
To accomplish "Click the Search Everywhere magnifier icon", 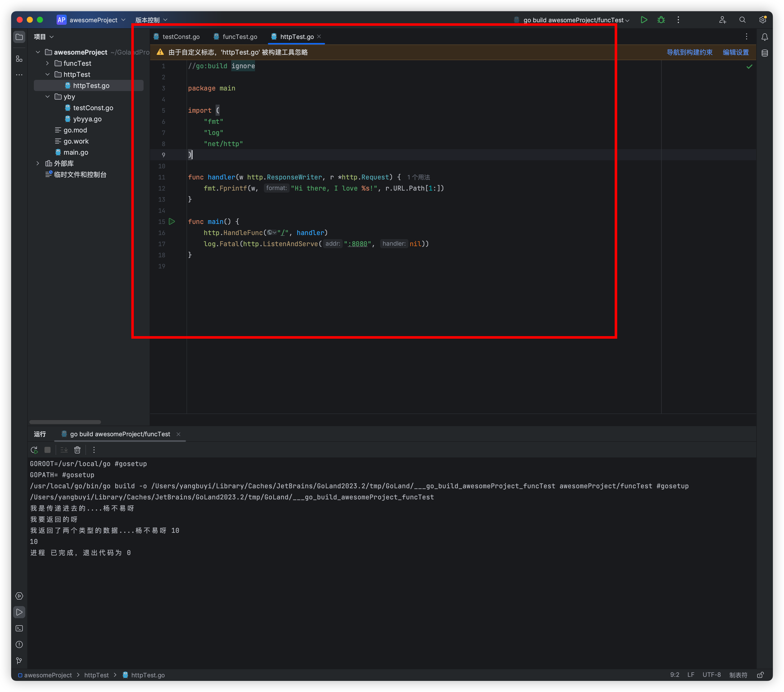I will click(743, 19).
